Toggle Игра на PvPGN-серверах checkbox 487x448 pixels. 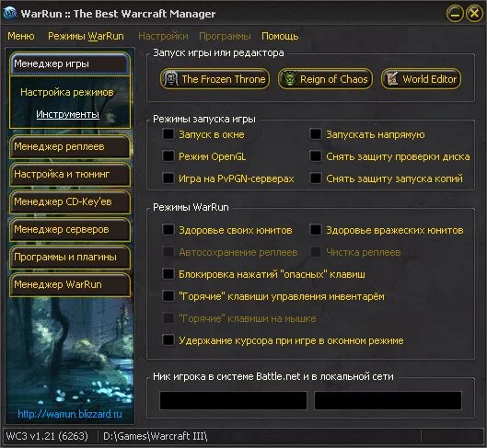click(x=168, y=178)
